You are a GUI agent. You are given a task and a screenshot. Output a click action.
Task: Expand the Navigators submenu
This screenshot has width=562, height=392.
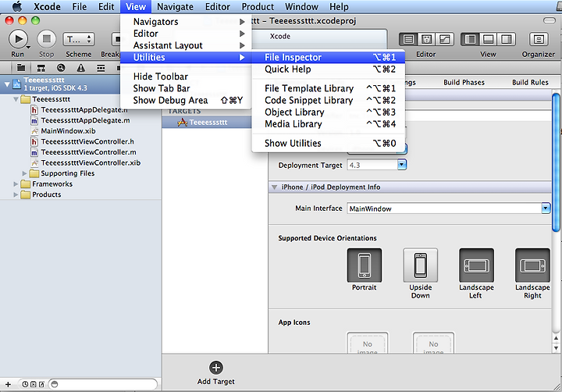(x=186, y=22)
